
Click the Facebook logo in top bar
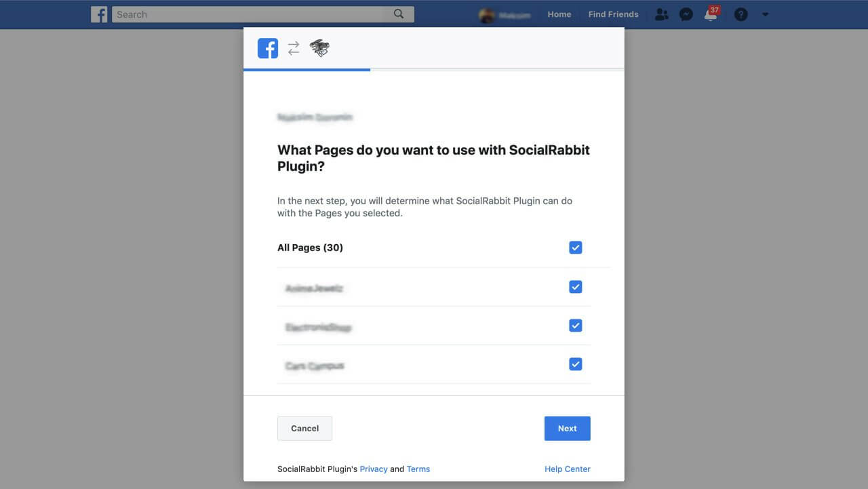point(99,14)
